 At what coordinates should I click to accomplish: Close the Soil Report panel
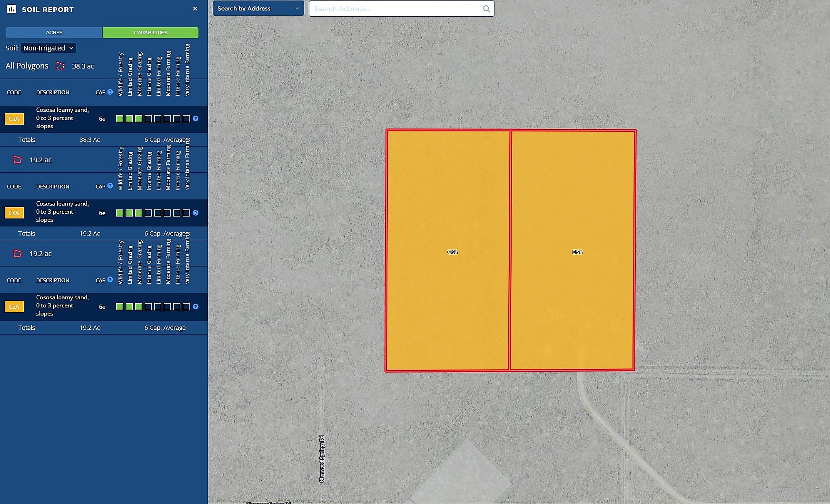[195, 9]
